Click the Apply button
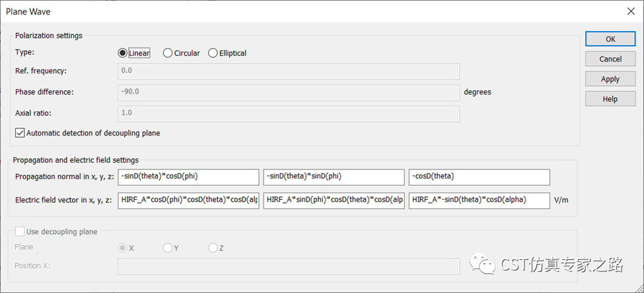The height and width of the screenshot is (293, 644). click(610, 79)
